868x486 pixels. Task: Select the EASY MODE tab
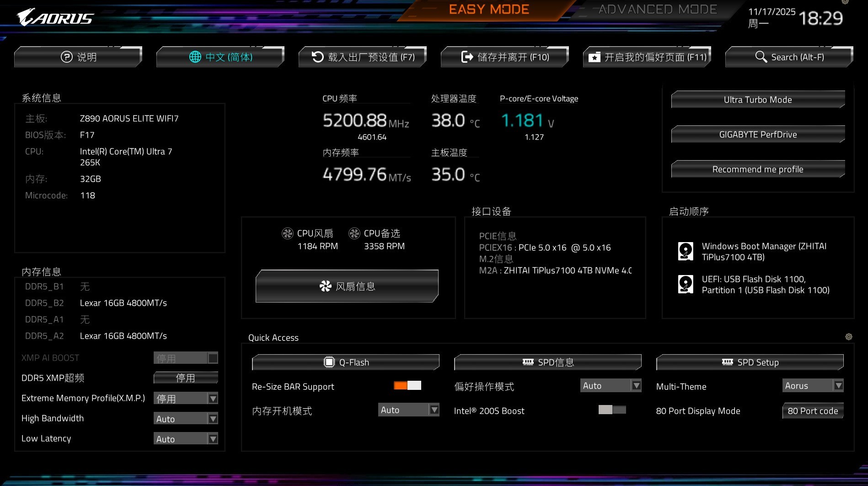488,9
